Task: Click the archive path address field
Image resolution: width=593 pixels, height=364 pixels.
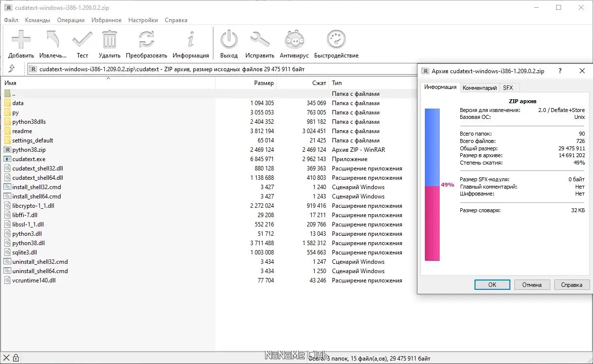Action: click(222, 69)
